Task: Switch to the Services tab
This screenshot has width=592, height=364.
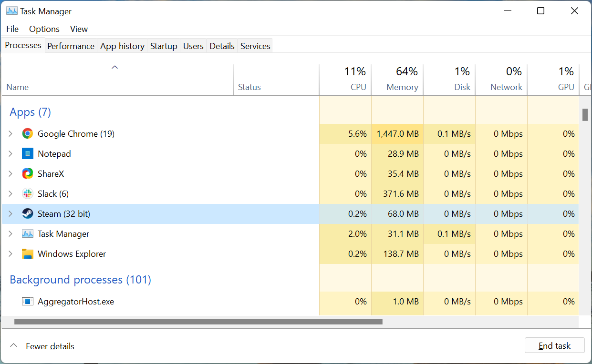Action: coord(255,46)
